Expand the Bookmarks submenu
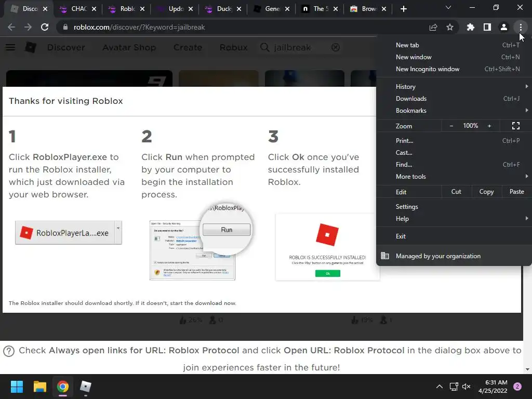 tap(527, 110)
